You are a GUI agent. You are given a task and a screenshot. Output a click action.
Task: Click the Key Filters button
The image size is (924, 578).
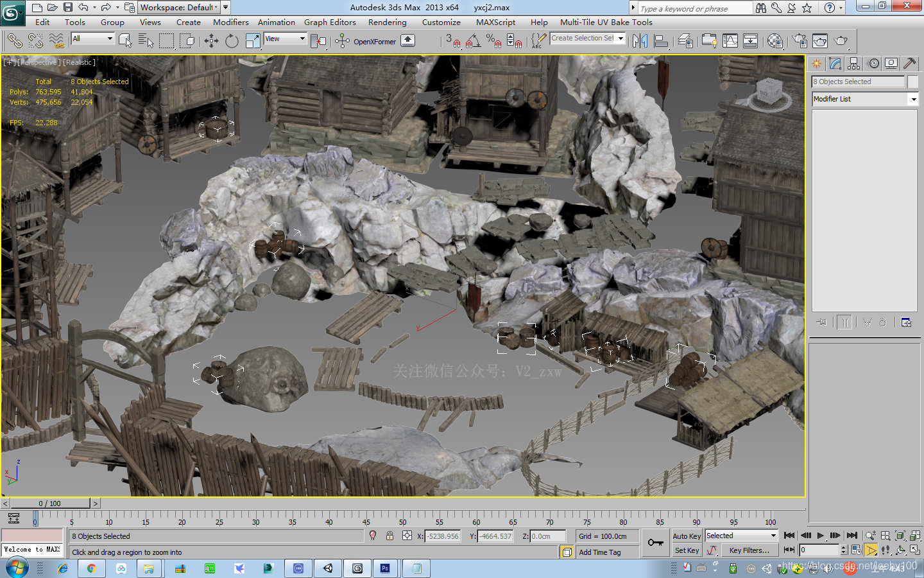click(749, 550)
